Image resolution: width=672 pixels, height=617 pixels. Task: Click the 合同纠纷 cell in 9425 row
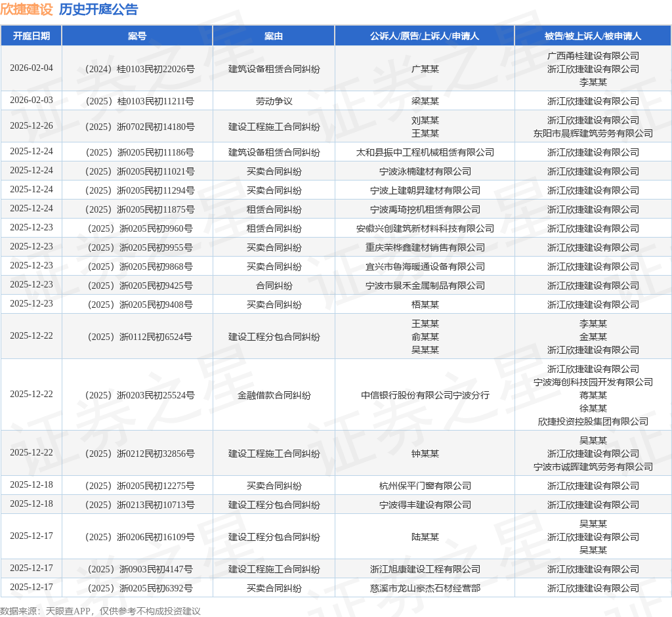[x=274, y=286]
